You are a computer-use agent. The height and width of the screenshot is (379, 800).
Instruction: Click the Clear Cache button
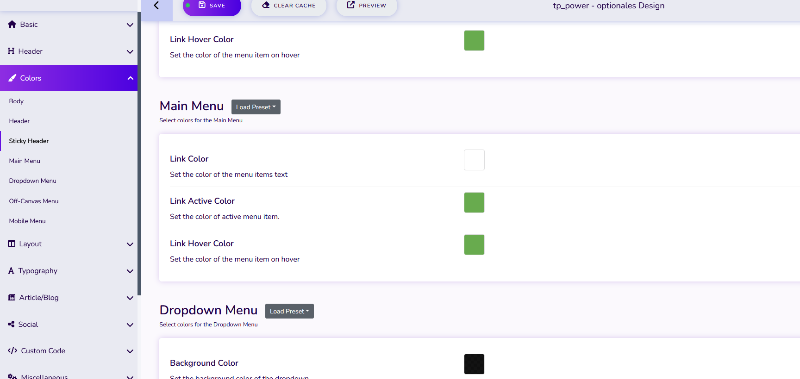[289, 6]
